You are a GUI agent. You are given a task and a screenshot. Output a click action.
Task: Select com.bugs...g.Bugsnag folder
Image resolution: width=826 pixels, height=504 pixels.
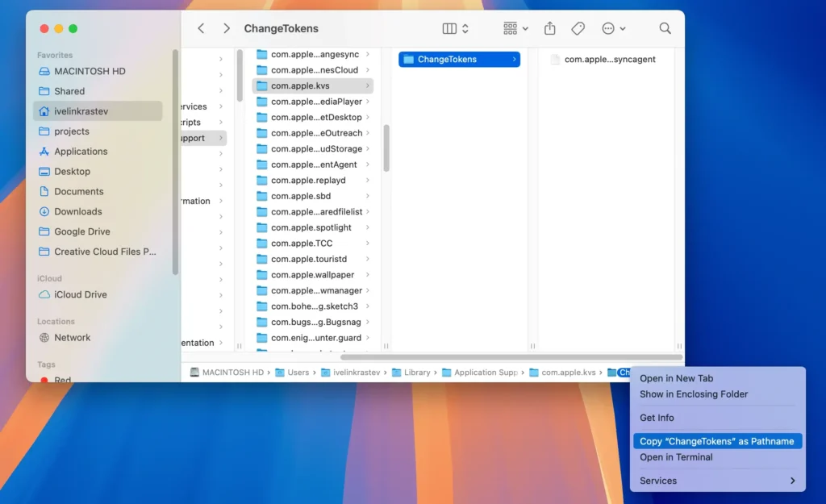(313, 323)
